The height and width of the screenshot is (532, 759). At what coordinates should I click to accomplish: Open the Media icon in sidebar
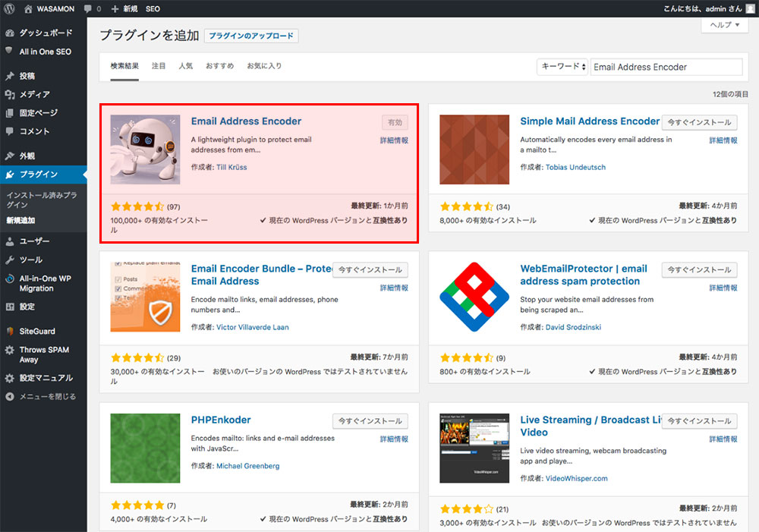pyautogui.click(x=10, y=94)
